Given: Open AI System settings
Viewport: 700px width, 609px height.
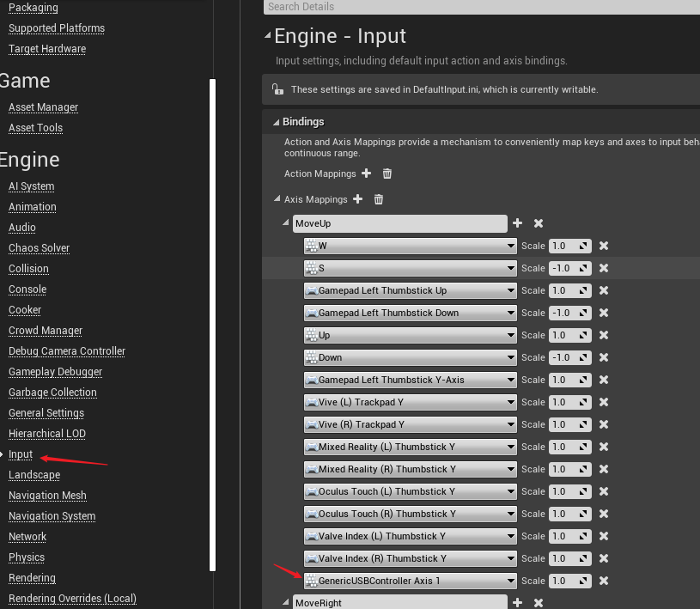Looking at the screenshot, I should pos(31,186).
